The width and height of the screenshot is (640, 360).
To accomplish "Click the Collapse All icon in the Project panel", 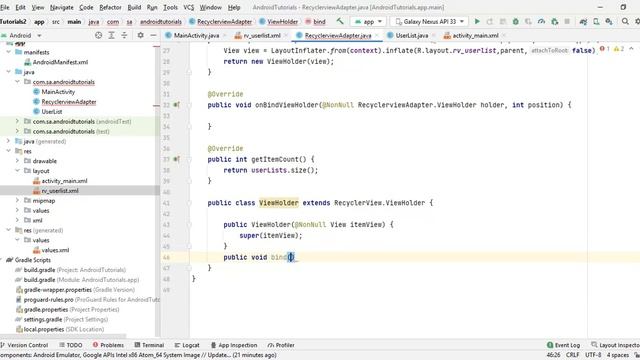I will pos(124,36).
